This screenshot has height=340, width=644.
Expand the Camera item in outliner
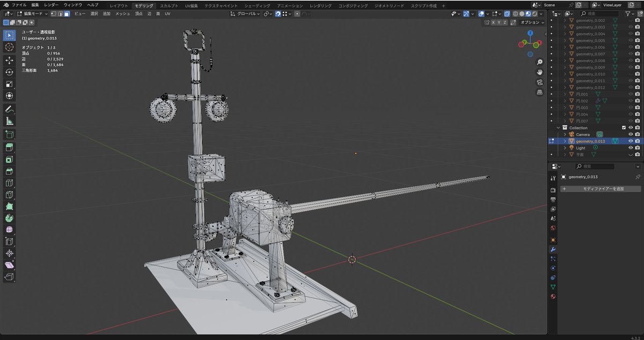click(565, 134)
